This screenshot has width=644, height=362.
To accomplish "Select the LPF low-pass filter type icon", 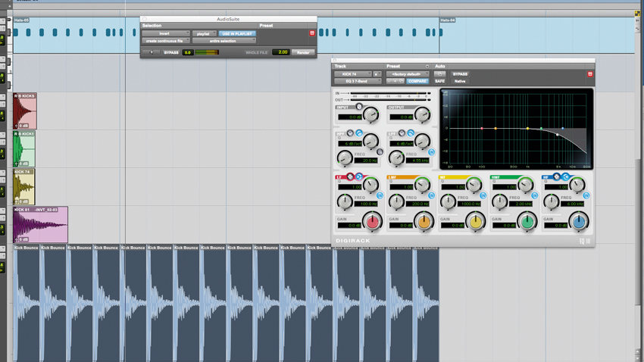I will (411, 133).
